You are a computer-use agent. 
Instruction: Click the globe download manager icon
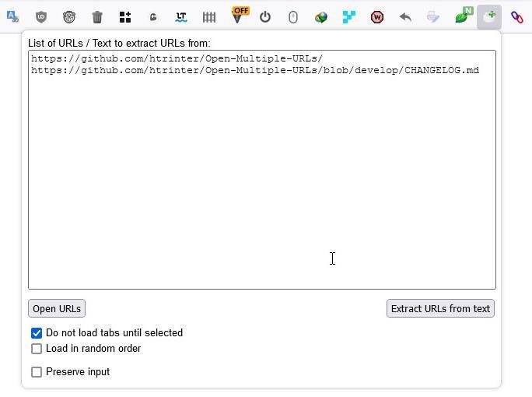[x=321, y=17]
